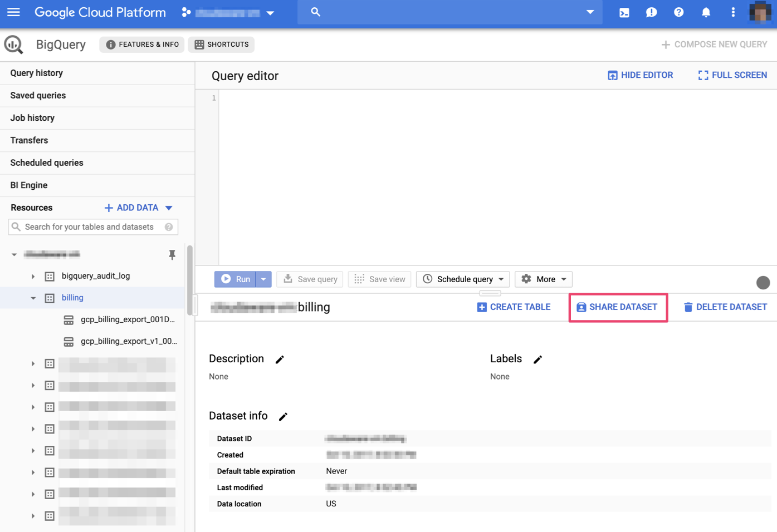Click Save view

point(379,279)
